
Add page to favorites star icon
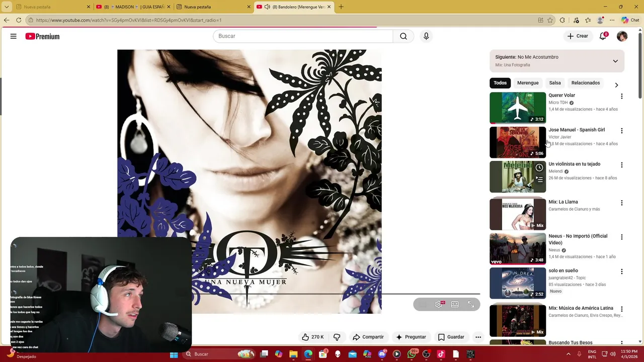[x=550, y=20]
